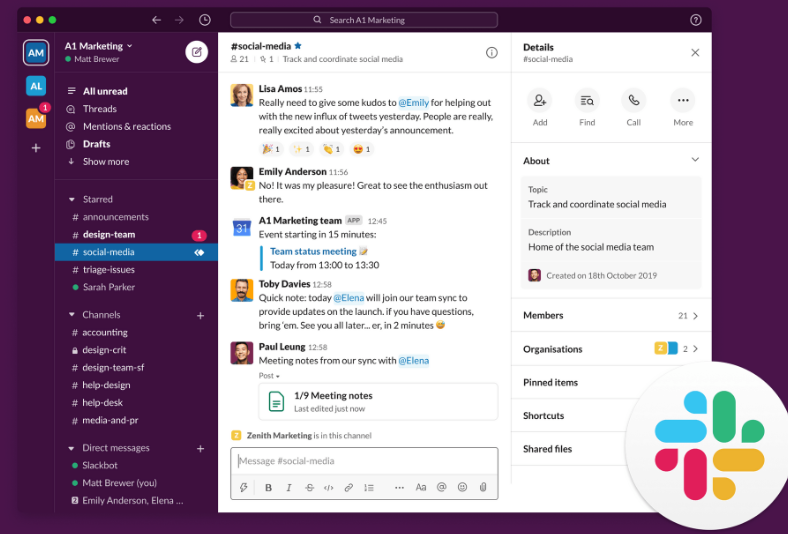Attach a file with paperclip icon
Screen dimensions: 788x534
(483, 487)
